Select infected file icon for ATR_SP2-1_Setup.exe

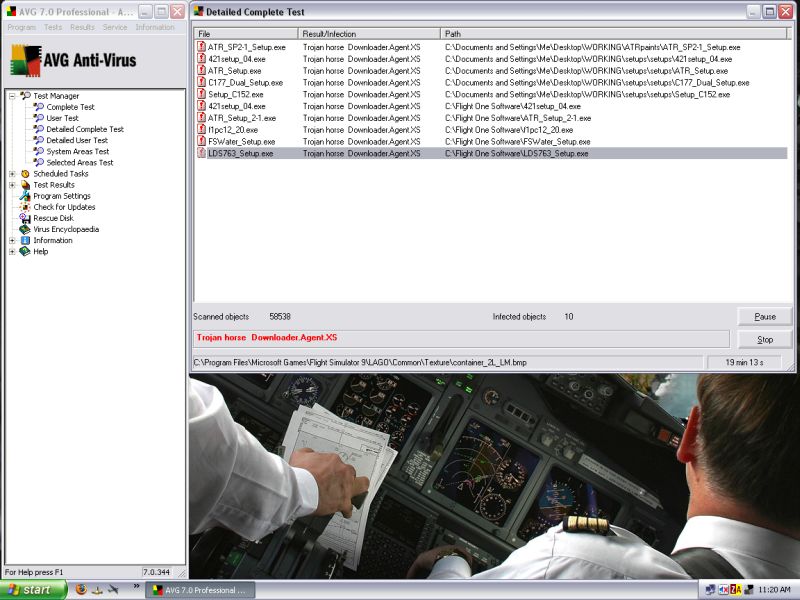tap(201, 47)
